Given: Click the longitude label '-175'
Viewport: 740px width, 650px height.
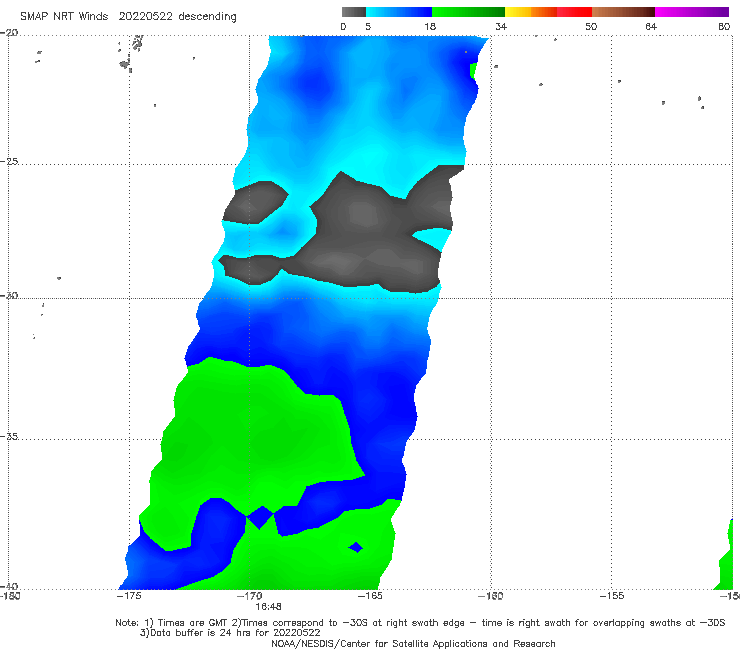Looking at the screenshot, I should click(129, 596).
